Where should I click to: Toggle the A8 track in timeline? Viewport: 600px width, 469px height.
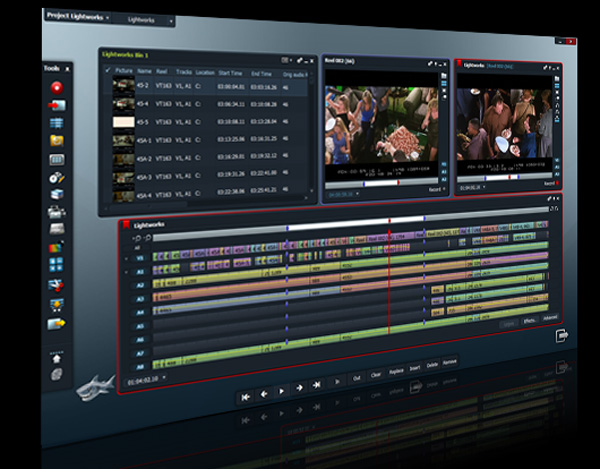(x=140, y=366)
